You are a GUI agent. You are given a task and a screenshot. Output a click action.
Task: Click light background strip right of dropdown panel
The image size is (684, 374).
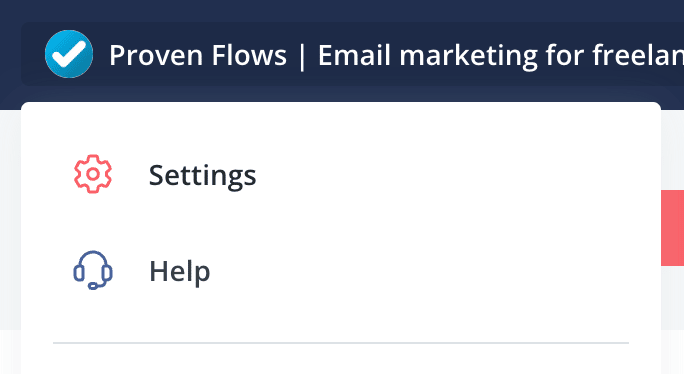coord(673,148)
